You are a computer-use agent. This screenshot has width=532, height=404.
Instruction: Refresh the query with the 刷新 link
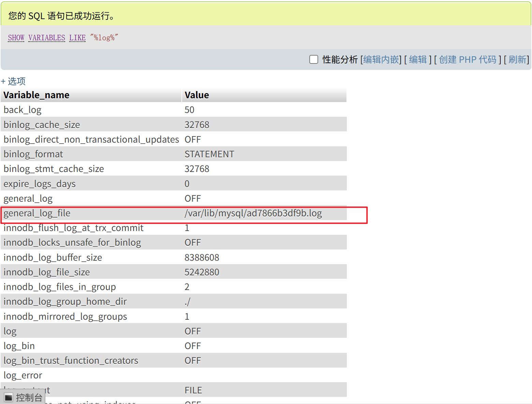click(517, 59)
